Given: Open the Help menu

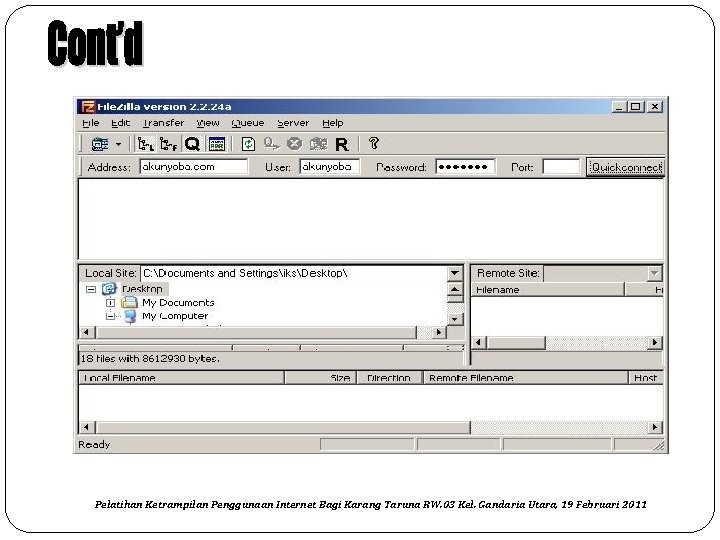Looking at the screenshot, I should coord(333,123).
